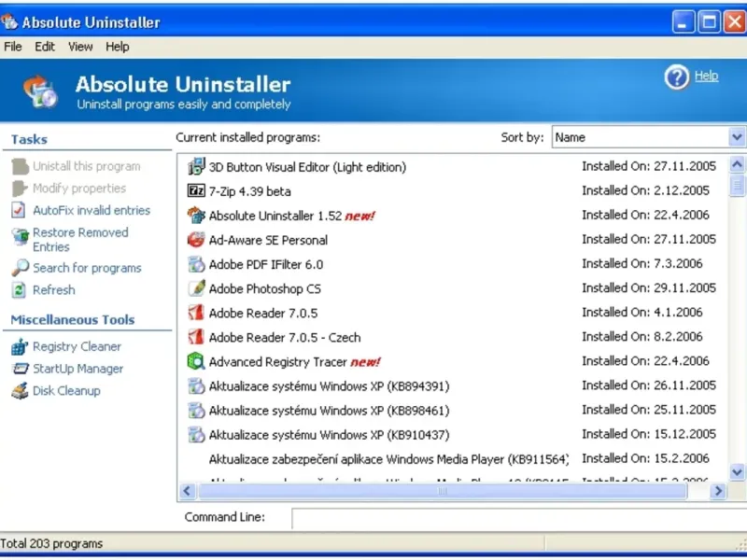Open the Registry Cleaner tool link
The height and width of the screenshot is (560, 747).
point(77,346)
